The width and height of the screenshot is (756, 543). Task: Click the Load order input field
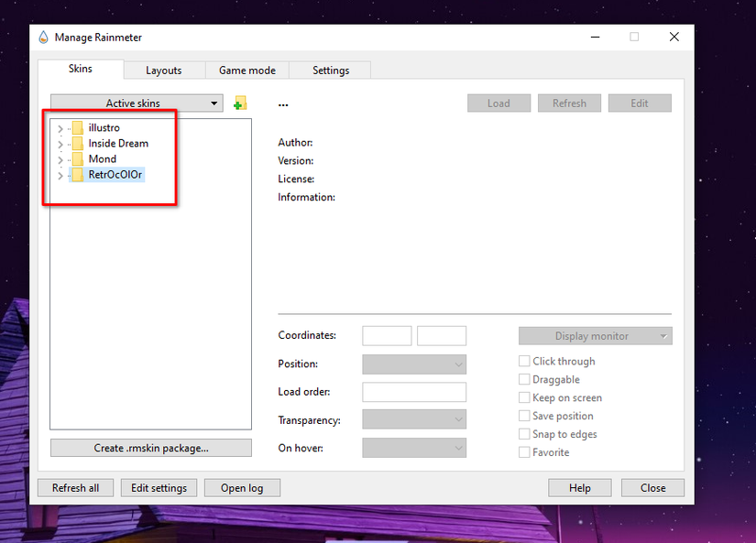click(x=414, y=392)
